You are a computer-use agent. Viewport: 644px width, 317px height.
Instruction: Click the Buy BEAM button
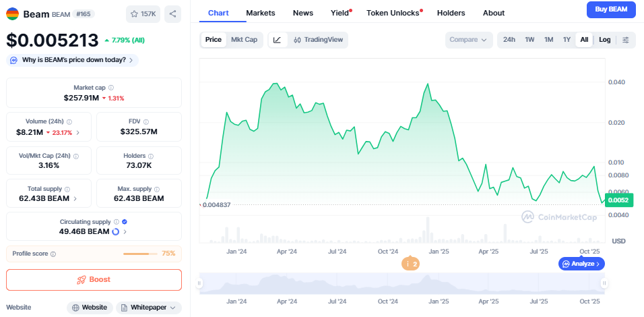(x=611, y=9)
